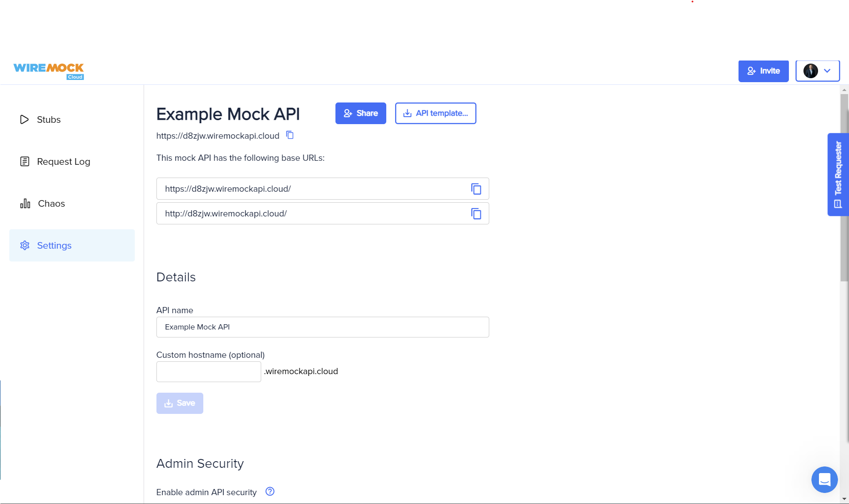Click the Share button

click(x=361, y=113)
